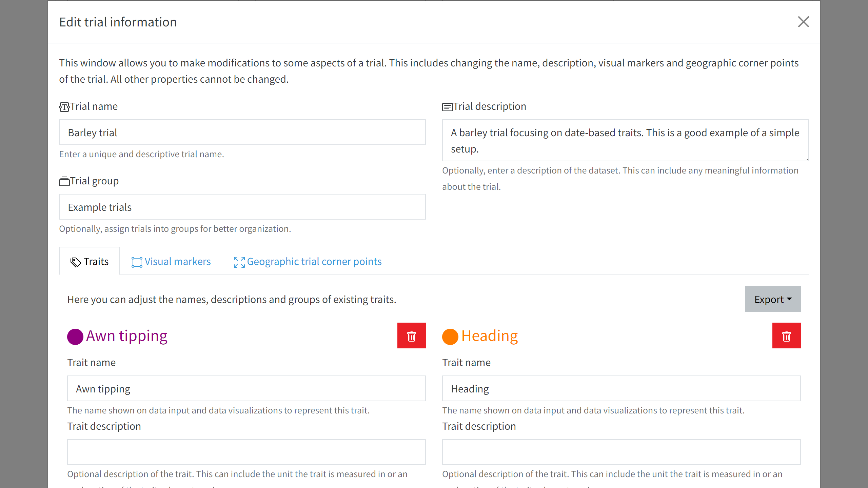The image size is (868, 488).
Task: Switch to the Geographic trial corner points tab
Action: 307,261
